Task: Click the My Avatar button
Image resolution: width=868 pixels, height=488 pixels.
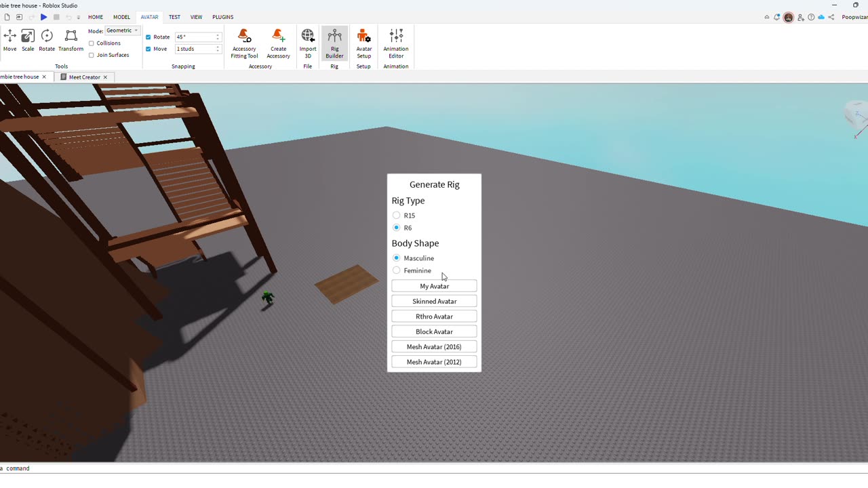Action: pyautogui.click(x=434, y=286)
